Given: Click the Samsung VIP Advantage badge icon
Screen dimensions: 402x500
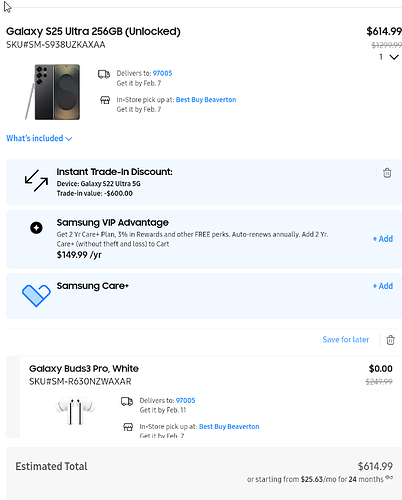Looking at the screenshot, I should [36, 228].
